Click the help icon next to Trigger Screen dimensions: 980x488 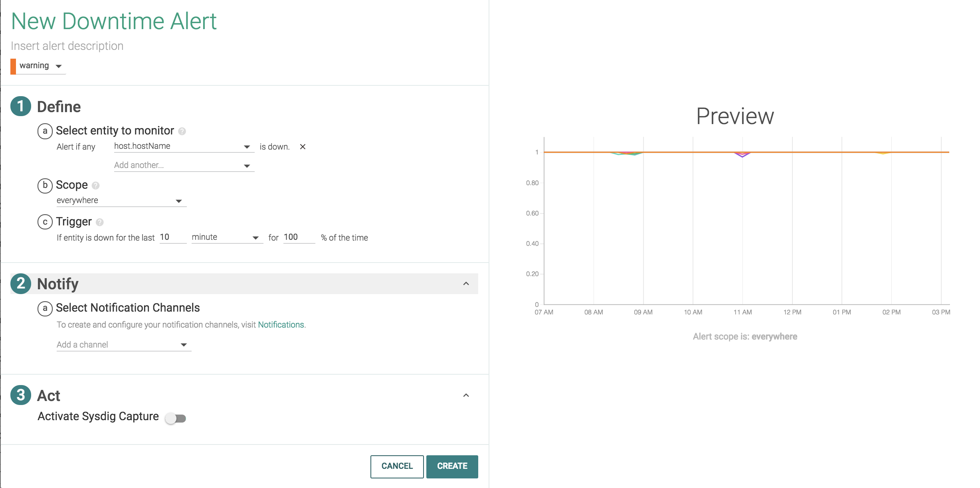(x=100, y=222)
